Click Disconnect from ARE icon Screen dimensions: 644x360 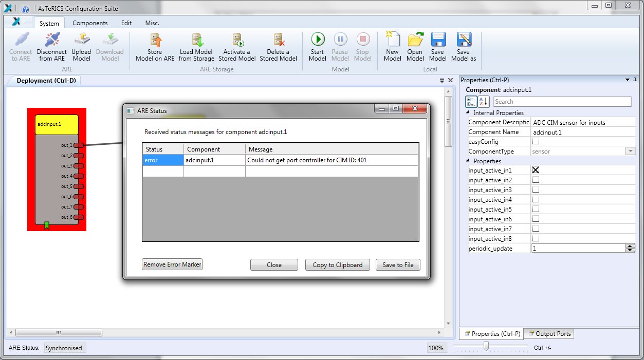[x=52, y=40]
